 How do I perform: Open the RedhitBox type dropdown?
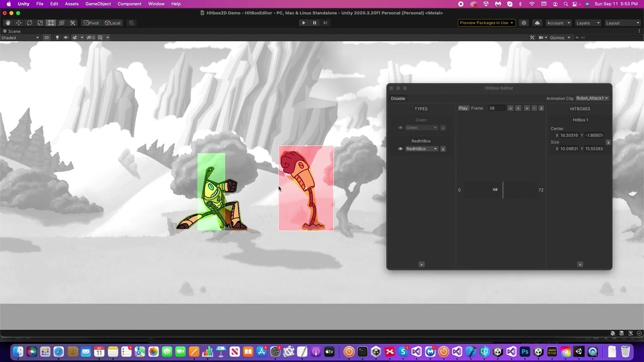tap(422, 149)
